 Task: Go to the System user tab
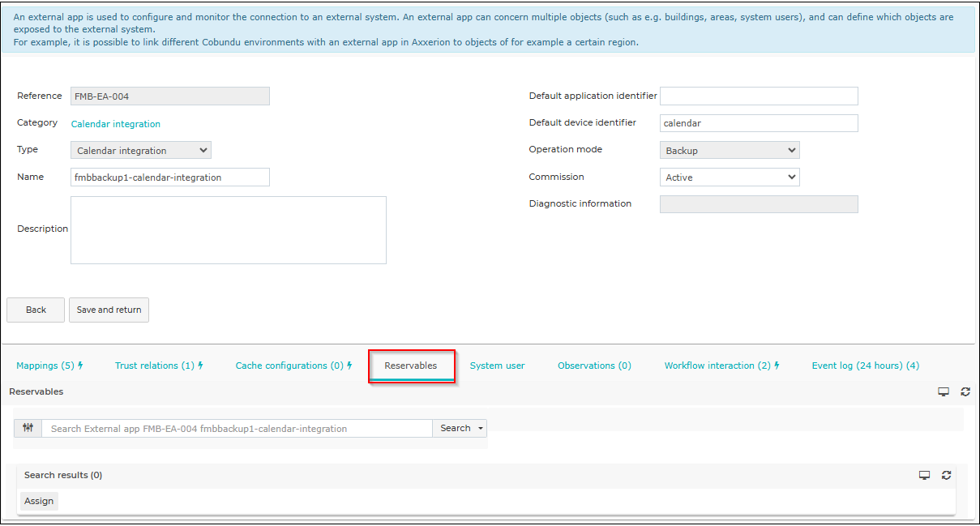498,366
